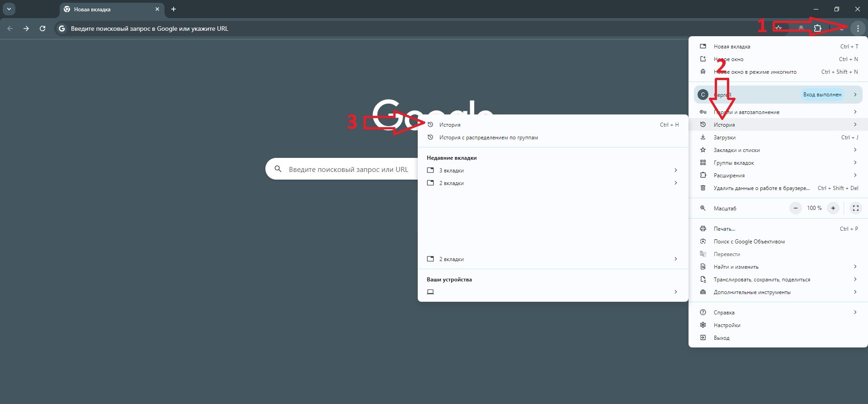The width and height of the screenshot is (868, 404).
Task: Click the grid icon beside Группы вкладок
Action: tap(703, 162)
